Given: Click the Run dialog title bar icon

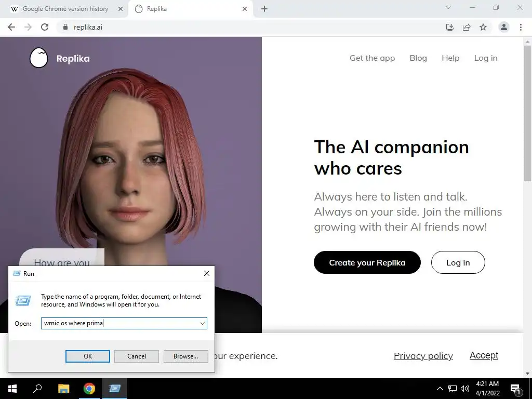Looking at the screenshot, I should (16, 273).
